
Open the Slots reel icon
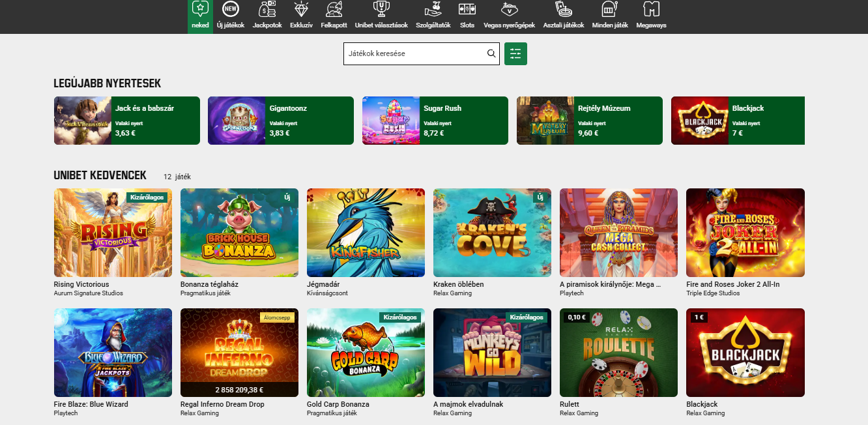pos(467,8)
